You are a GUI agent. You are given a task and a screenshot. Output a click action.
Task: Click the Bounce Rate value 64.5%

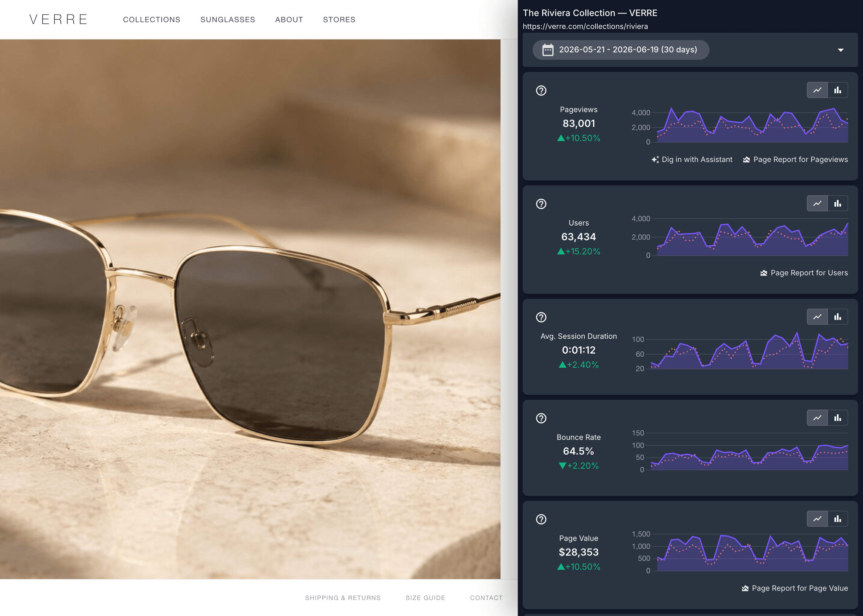click(x=579, y=452)
